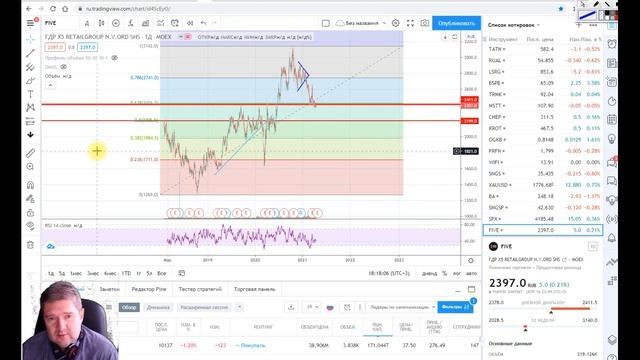Select the down arrow icons tool
This screenshot has height=360, width=640.
point(30,135)
